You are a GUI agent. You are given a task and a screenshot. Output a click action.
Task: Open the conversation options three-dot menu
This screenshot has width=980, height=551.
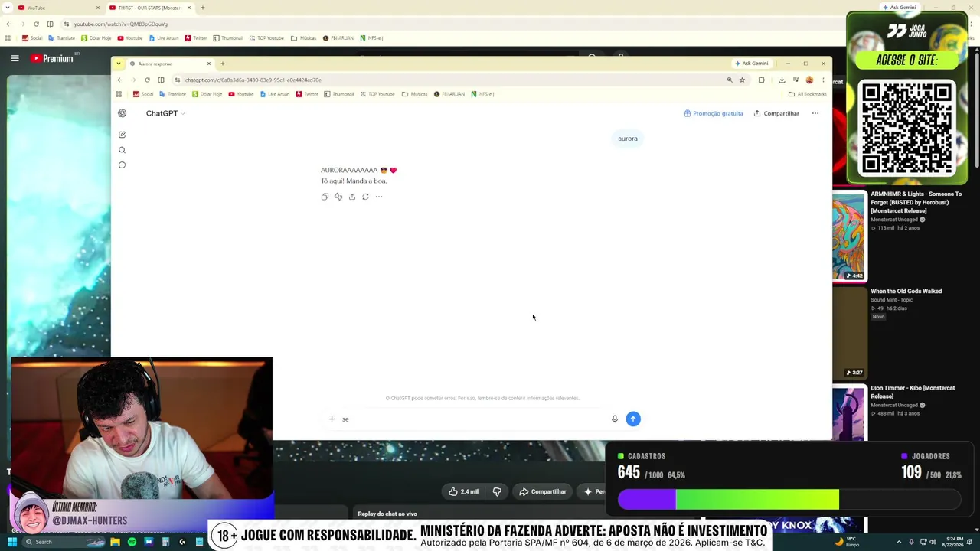tap(815, 113)
